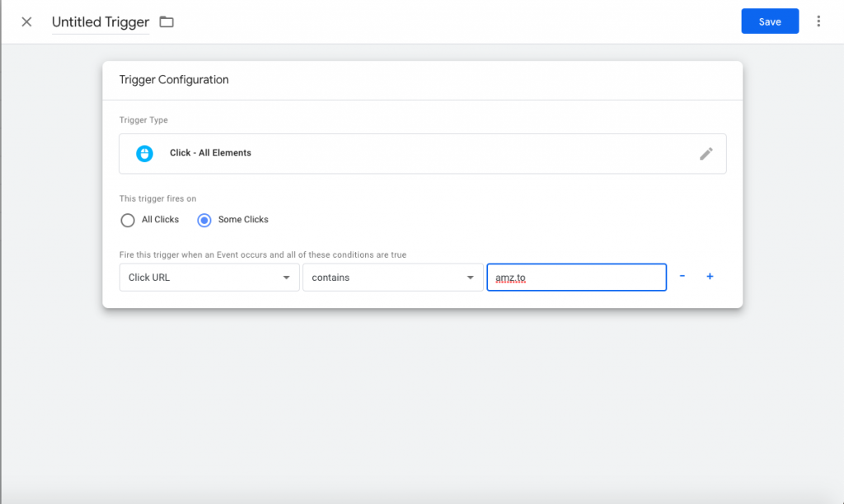This screenshot has height=504, width=844.
Task: Rename the Untitled Trigger title
Action: click(x=100, y=22)
